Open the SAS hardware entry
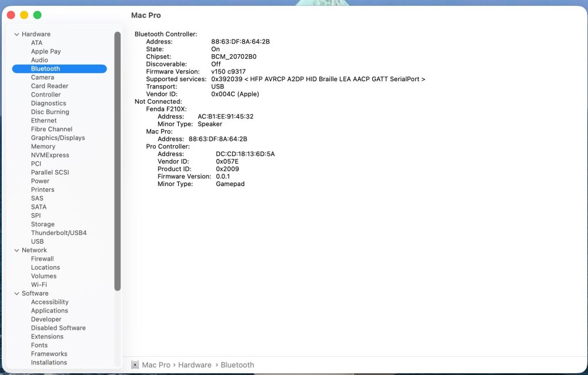The width and height of the screenshot is (588, 375). point(37,198)
